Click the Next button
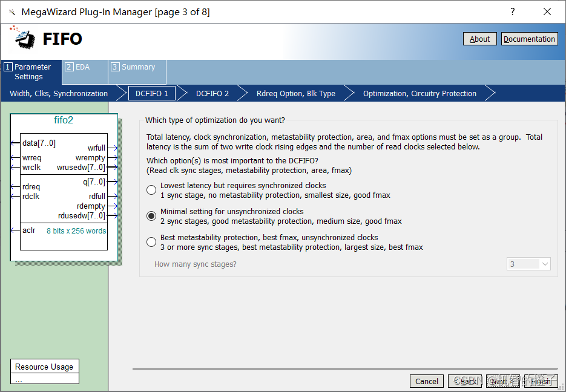Screen dimensions: 566x392 (x=503, y=381)
